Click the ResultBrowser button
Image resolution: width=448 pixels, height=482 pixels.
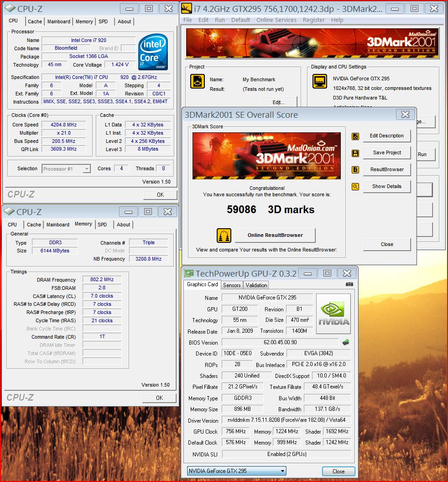tap(386, 169)
